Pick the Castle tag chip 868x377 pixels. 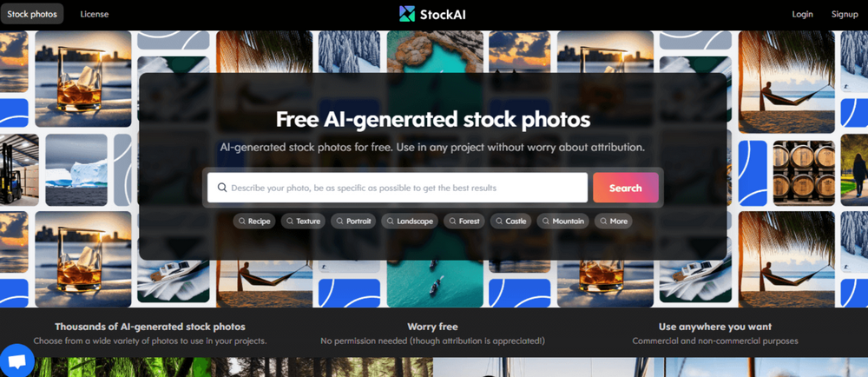510,222
